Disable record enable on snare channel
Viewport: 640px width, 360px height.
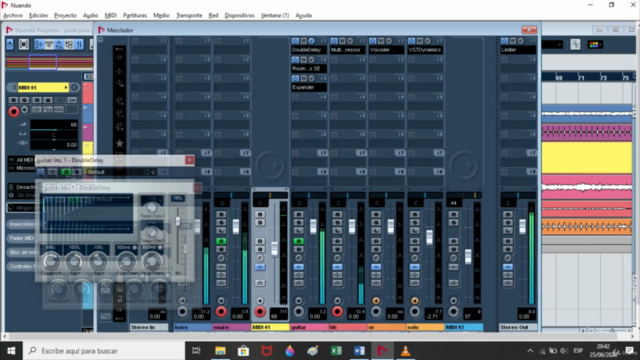(221, 312)
